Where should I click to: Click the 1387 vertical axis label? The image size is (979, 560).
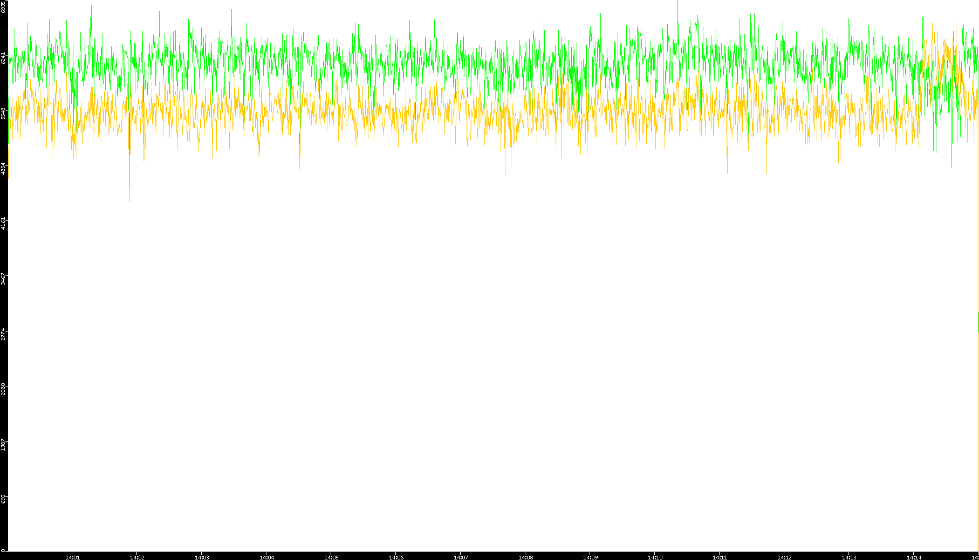pos(3,444)
